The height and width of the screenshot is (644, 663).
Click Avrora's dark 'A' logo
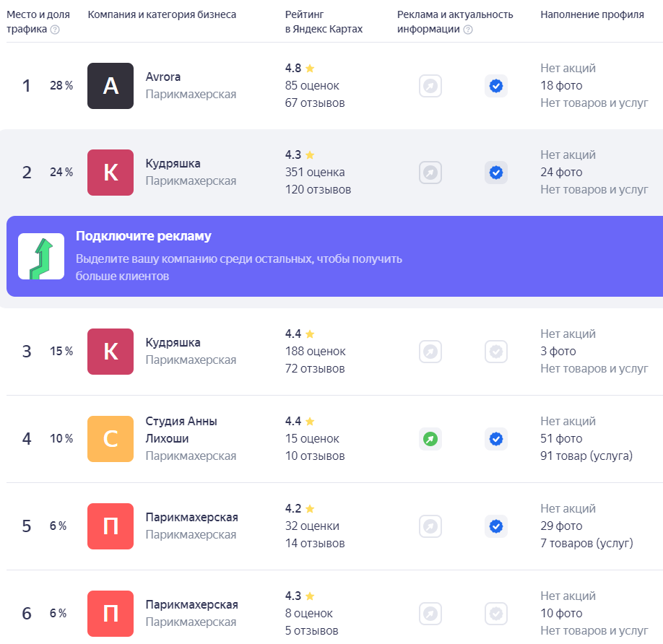coord(110,86)
